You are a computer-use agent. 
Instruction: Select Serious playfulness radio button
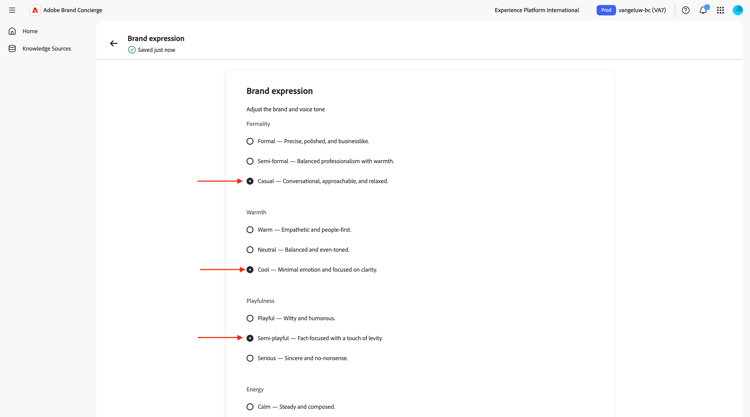pos(250,358)
